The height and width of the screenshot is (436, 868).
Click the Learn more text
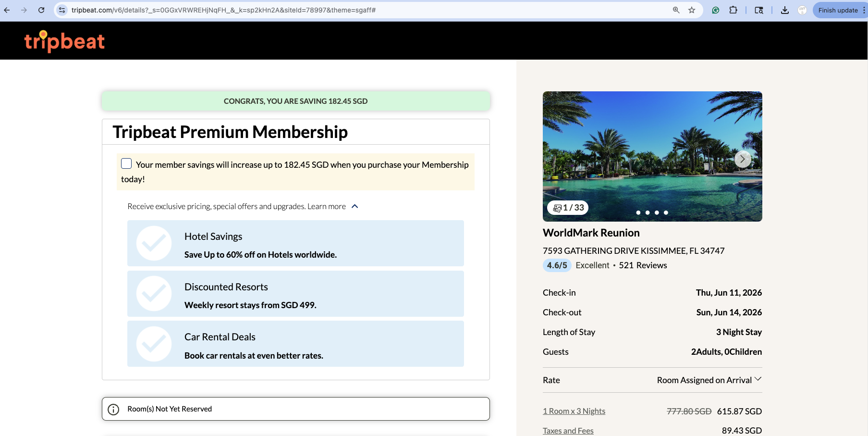[327, 206]
